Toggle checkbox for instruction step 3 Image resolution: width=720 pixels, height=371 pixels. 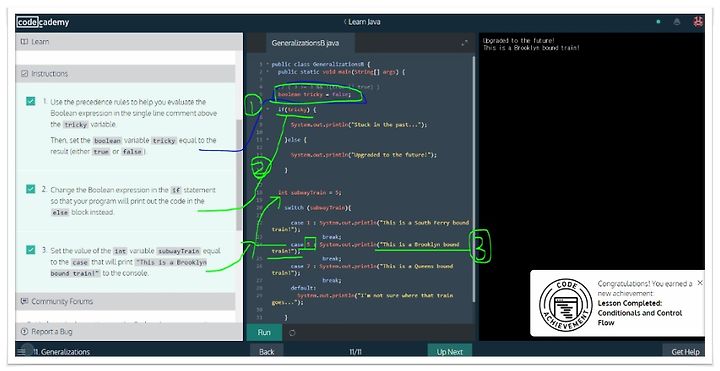pos(31,250)
